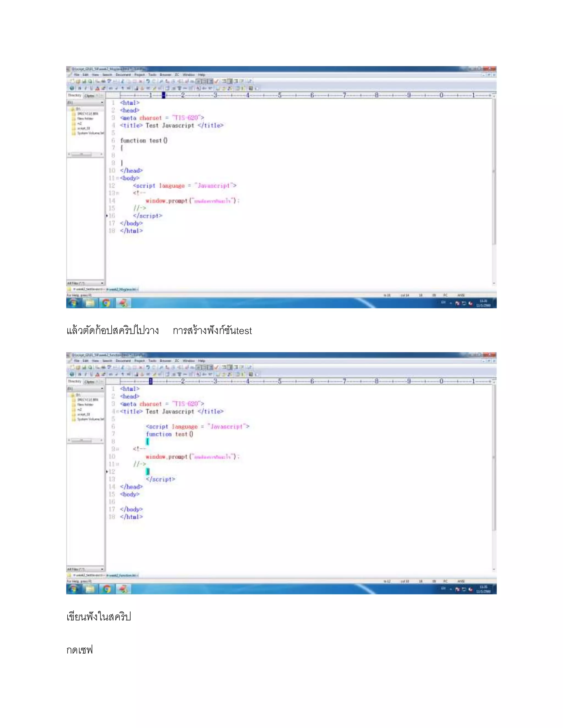Click Save icon in lower window toolbar
This screenshot has width=563, height=728.
pos(84,367)
